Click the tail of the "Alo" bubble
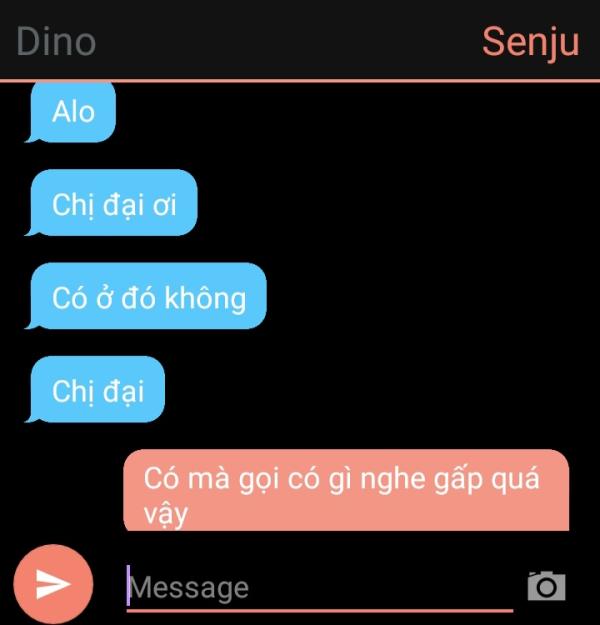The image size is (600, 625). tap(32, 138)
